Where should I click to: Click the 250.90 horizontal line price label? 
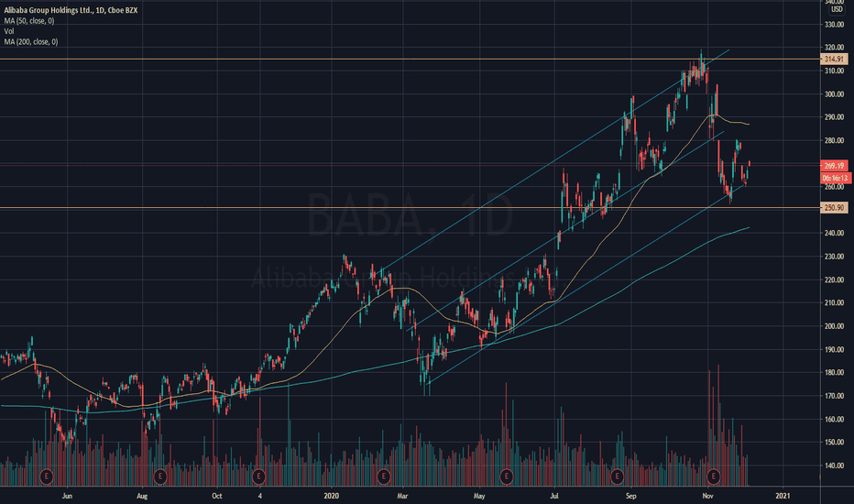[834, 208]
